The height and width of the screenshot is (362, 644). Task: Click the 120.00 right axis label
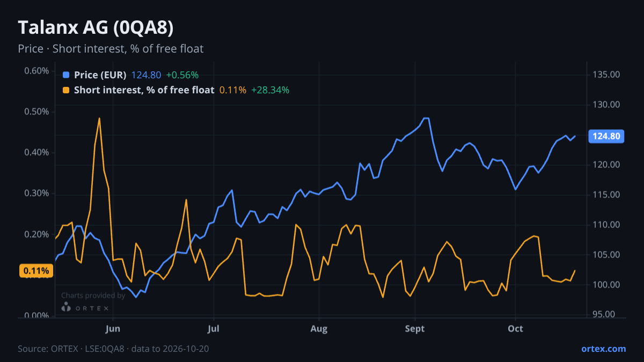point(607,165)
